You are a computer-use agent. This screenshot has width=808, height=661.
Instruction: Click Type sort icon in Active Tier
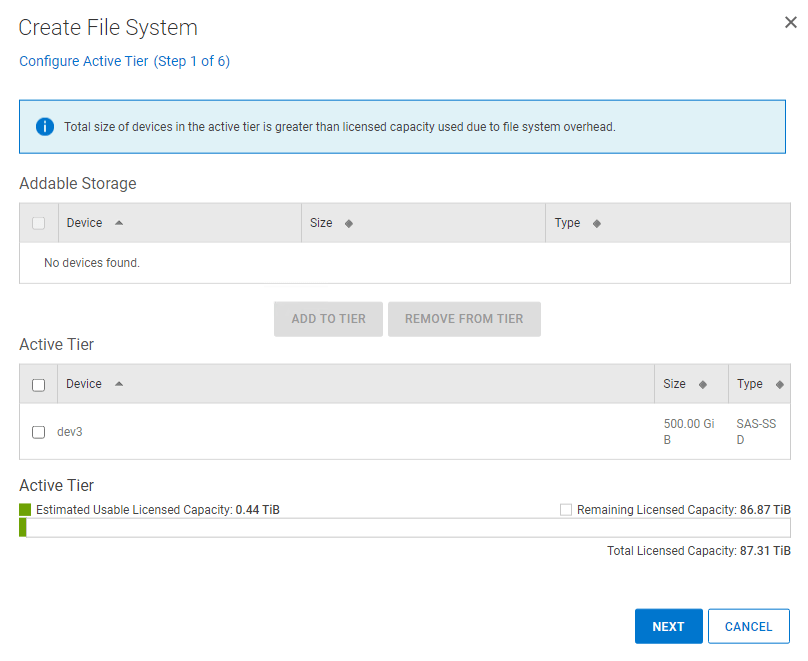point(779,384)
